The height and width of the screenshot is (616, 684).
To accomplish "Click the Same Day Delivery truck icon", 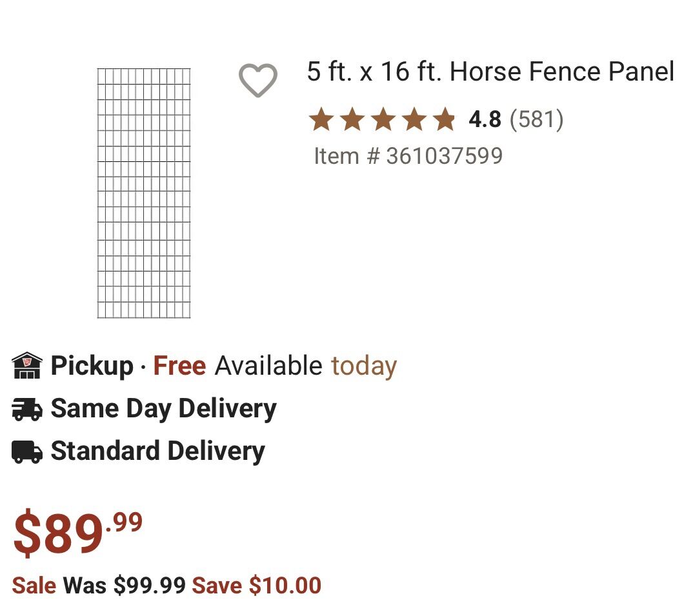I will [26, 408].
